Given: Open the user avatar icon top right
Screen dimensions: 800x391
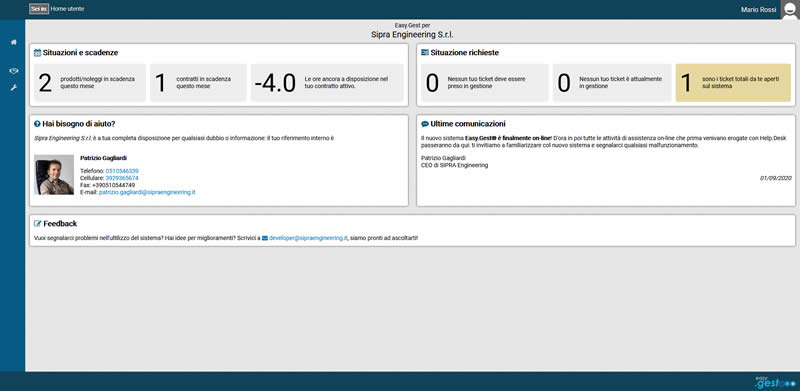Looking at the screenshot, I should pos(789,10).
